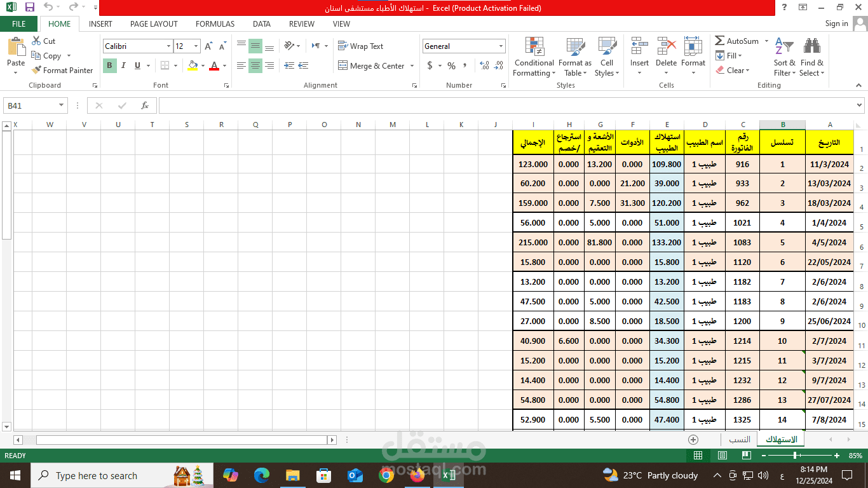Expand the formula bar
The image size is (868, 488).
tap(860, 105)
